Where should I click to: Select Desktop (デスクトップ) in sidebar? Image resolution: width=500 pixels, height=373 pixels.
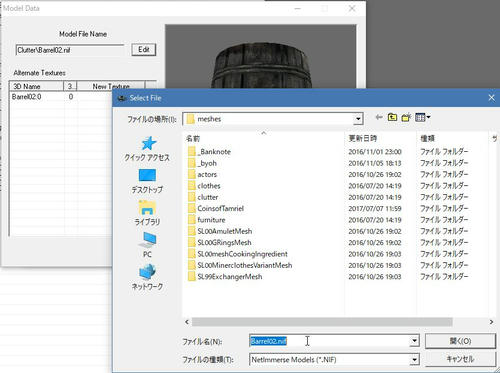tap(147, 181)
